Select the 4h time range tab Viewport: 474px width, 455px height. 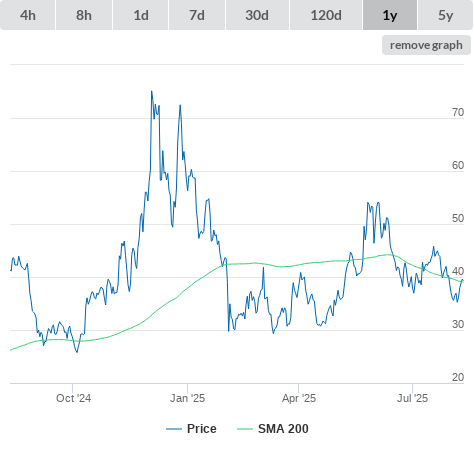[28, 15]
